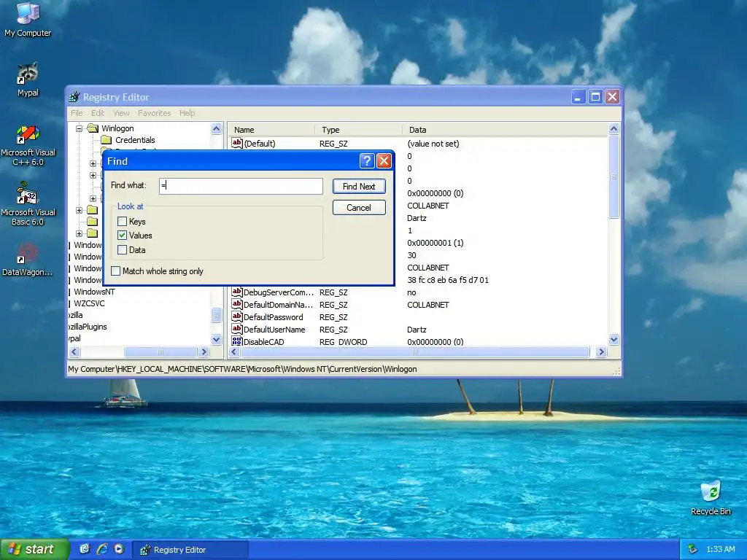Open the Favorites menu in Registry Editor

pyautogui.click(x=155, y=113)
